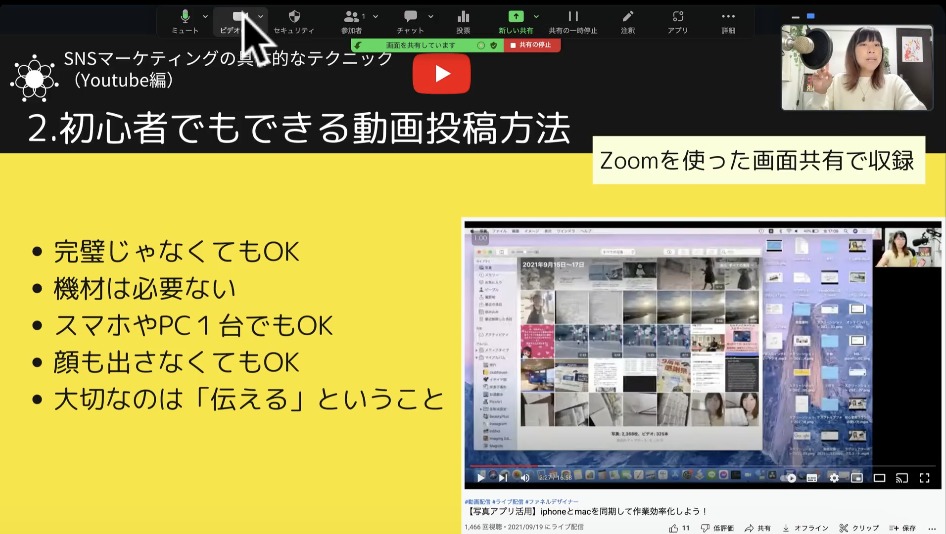Click the クリップ scissors button
This screenshot has width=946, height=534.
click(x=859, y=528)
